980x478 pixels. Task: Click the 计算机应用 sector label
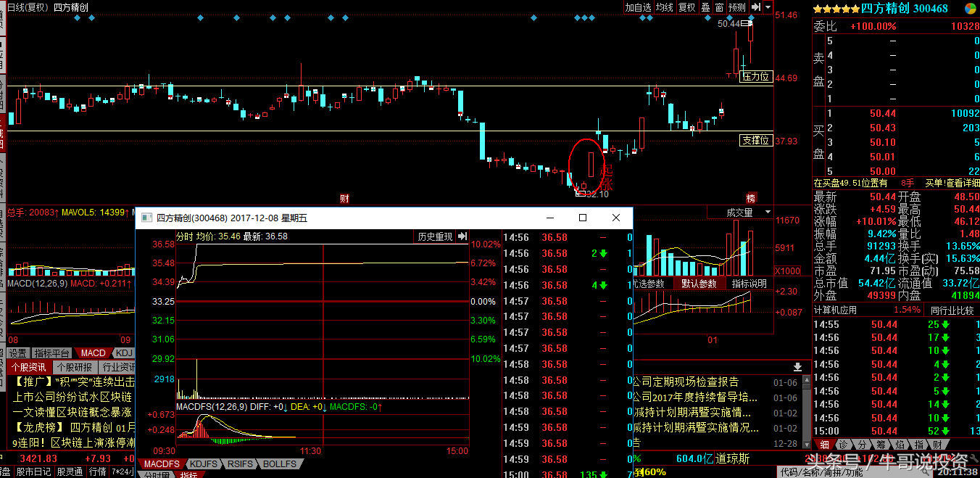(x=835, y=310)
